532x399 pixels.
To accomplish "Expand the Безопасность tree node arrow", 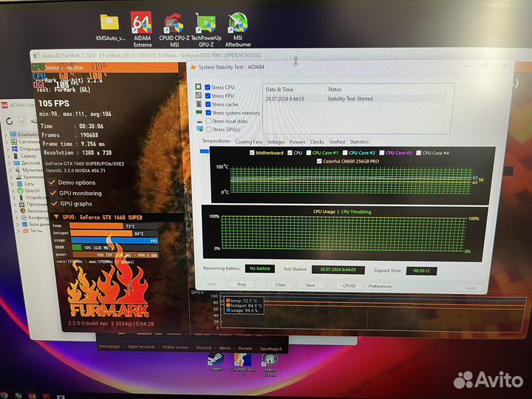I will click(16, 211).
